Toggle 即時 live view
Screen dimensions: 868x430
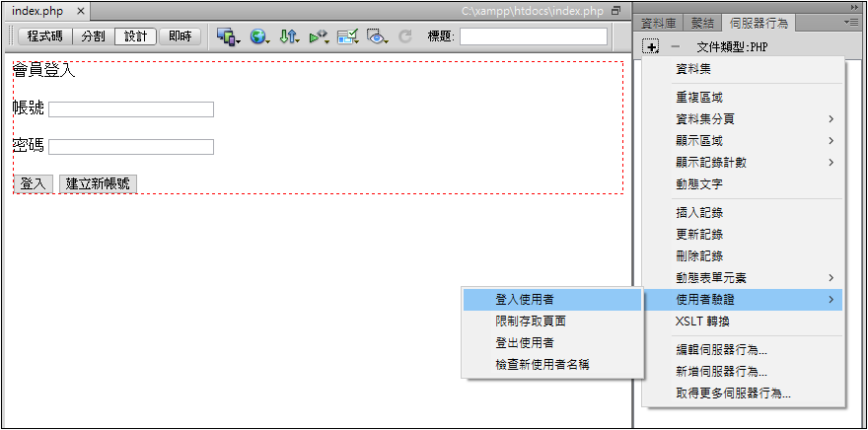[x=180, y=36]
